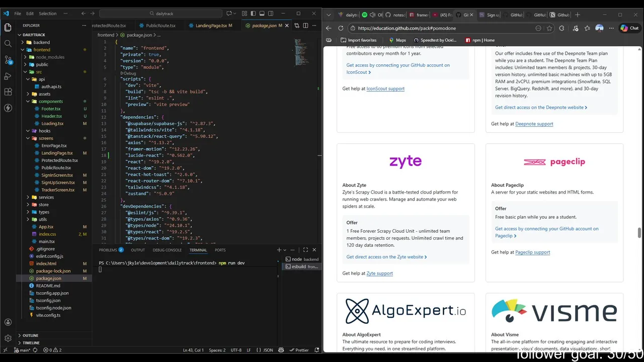644x362 pixels.
Task: Open TrackerScreen.tsx in Explorer
Action: point(58,190)
